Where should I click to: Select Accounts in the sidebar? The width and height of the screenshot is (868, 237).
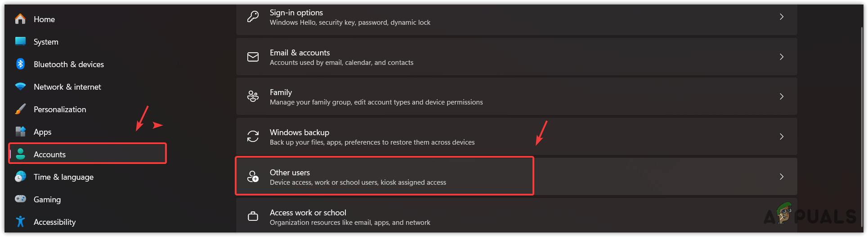pyautogui.click(x=49, y=155)
